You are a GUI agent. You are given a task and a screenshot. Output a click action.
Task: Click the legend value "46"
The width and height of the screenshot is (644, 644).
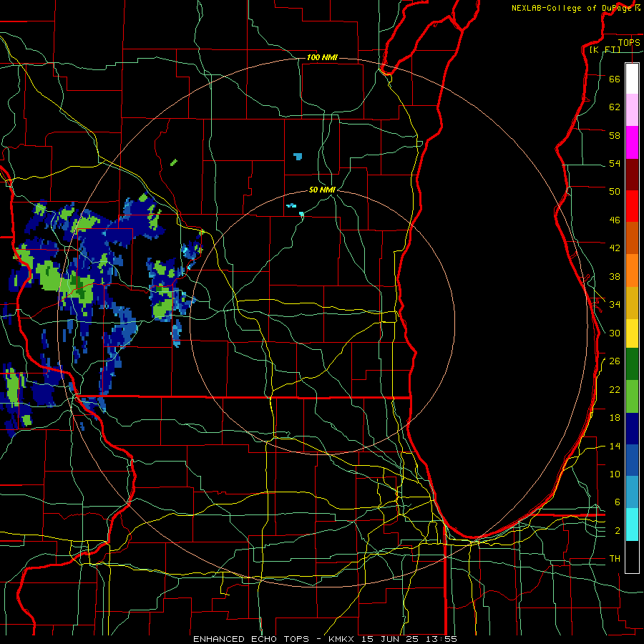coord(615,220)
